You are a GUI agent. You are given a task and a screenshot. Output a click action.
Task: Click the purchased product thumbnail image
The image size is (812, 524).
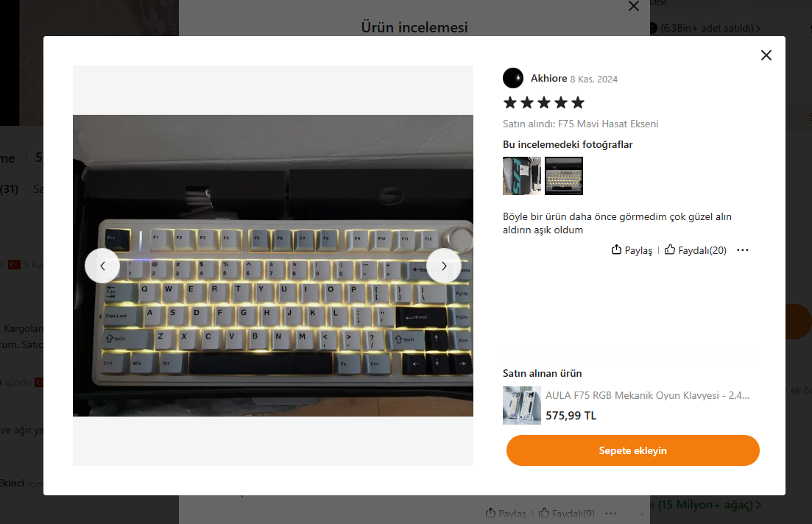(x=522, y=406)
